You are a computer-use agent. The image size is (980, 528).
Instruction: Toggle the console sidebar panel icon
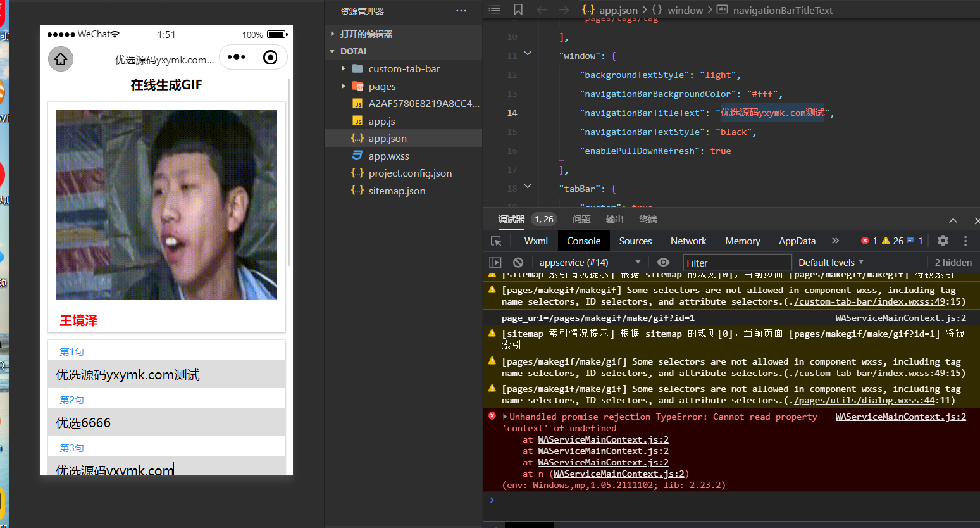[x=495, y=262]
